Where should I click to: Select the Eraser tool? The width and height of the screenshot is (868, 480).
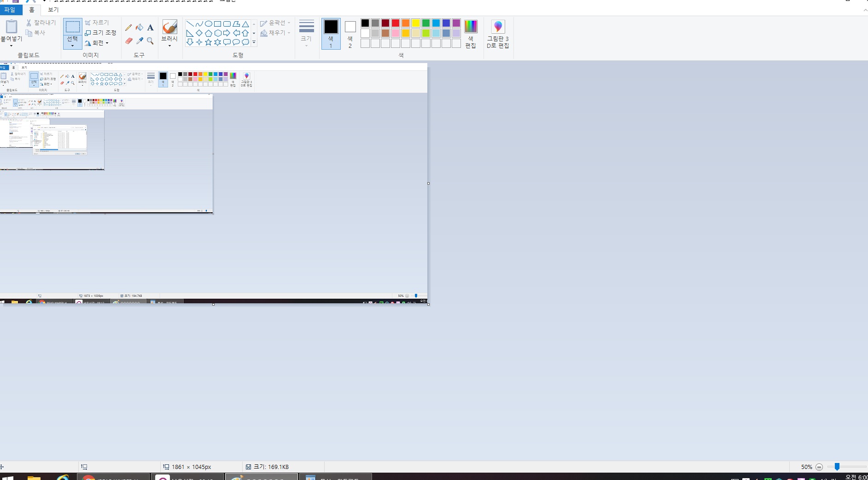pos(128,41)
